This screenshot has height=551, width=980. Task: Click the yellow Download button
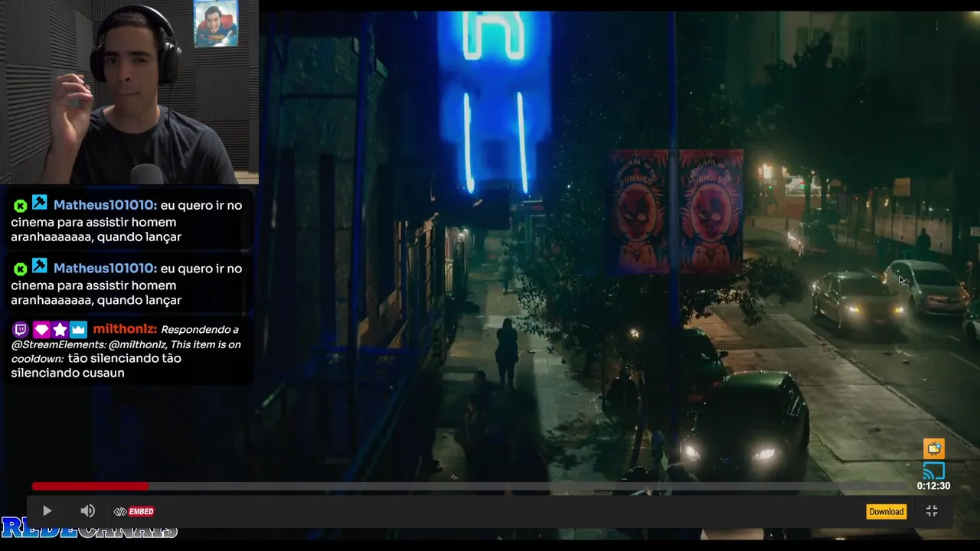pos(886,511)
